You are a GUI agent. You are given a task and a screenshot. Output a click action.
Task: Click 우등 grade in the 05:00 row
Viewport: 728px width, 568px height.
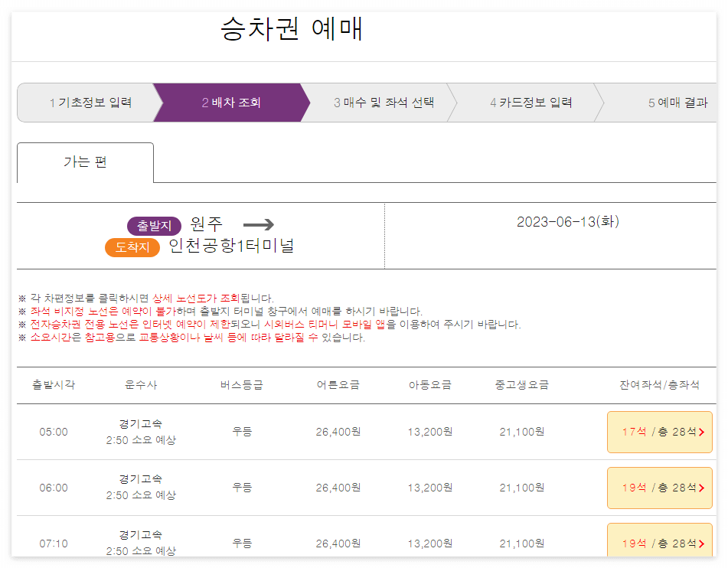point(242,432)
